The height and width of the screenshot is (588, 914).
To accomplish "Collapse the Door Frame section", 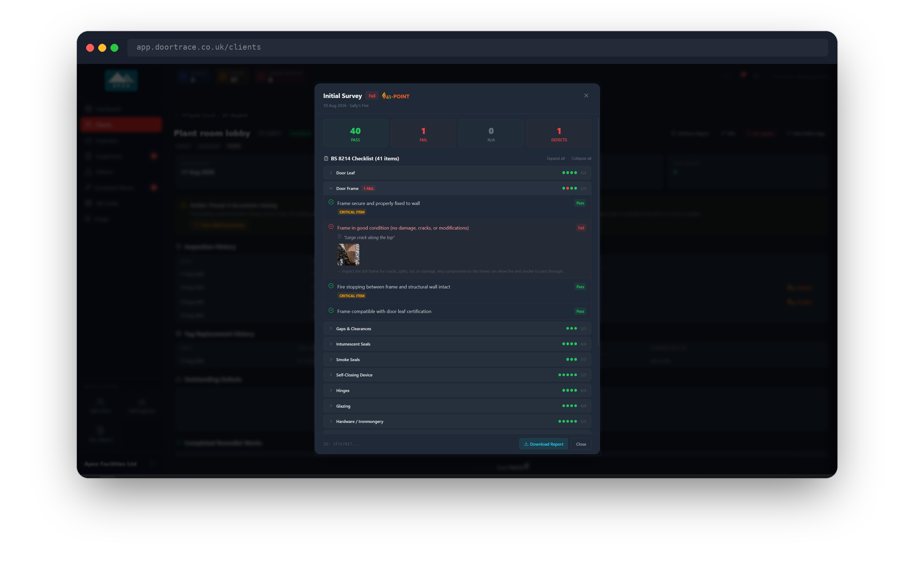I will [457, 188].
